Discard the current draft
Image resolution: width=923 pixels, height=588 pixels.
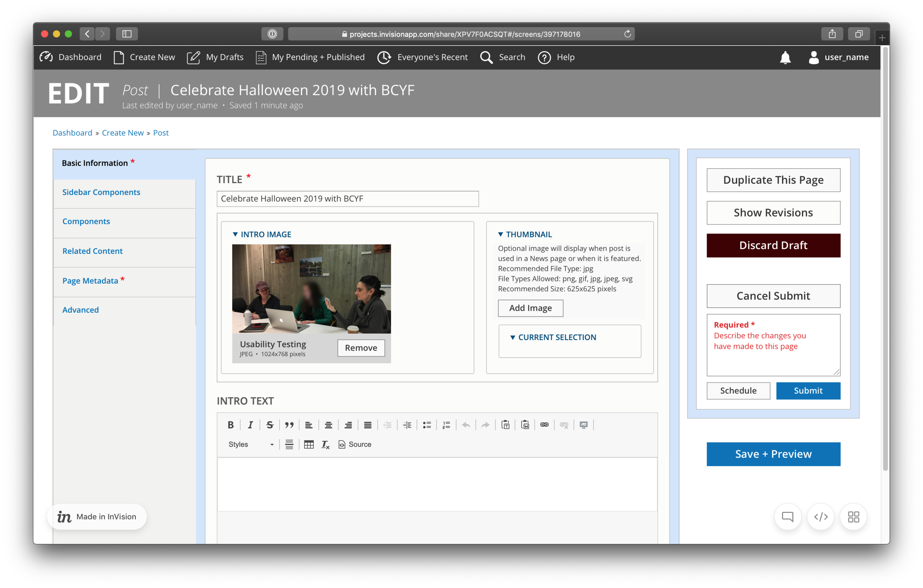click(x=773, y=245)
